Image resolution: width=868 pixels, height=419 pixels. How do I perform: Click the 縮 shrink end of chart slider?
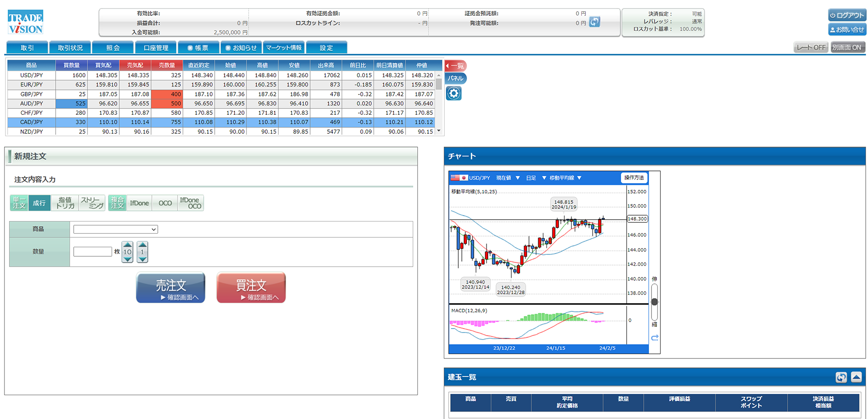[654, 325]
